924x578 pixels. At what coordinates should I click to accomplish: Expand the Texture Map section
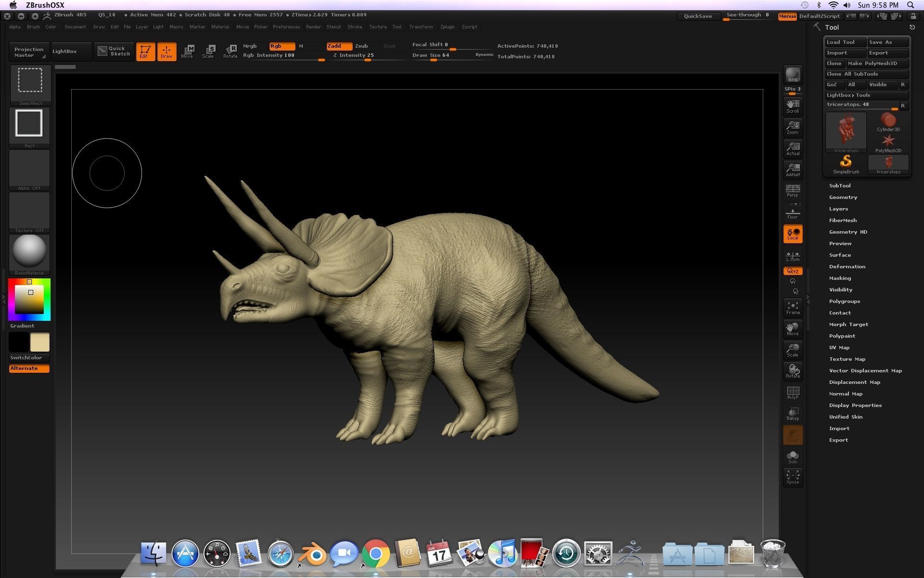(847, 359)
